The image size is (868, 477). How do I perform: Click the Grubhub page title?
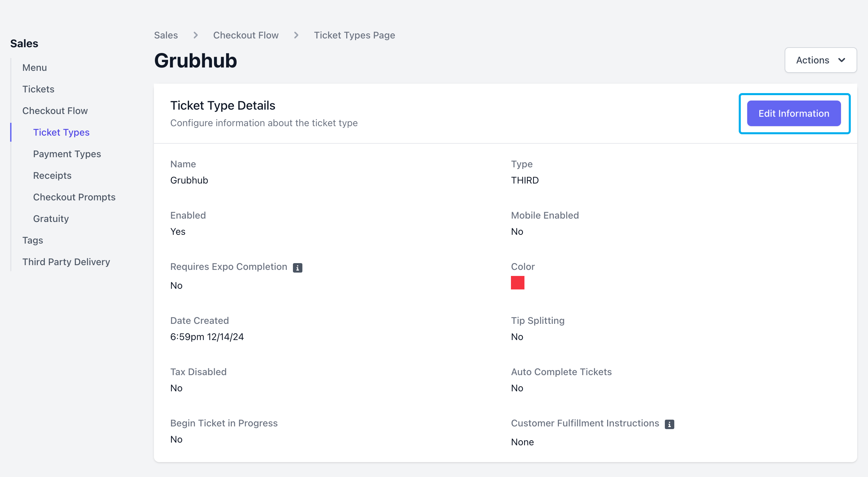195,61
